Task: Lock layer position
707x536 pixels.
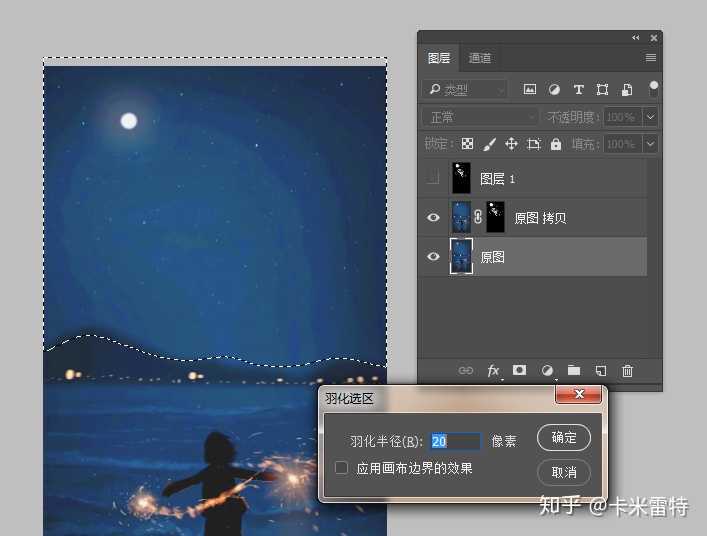Action: (511, 144)
